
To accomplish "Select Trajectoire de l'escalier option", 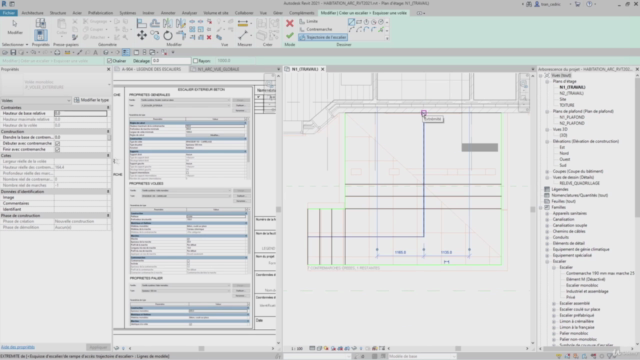I will (323, 37).
